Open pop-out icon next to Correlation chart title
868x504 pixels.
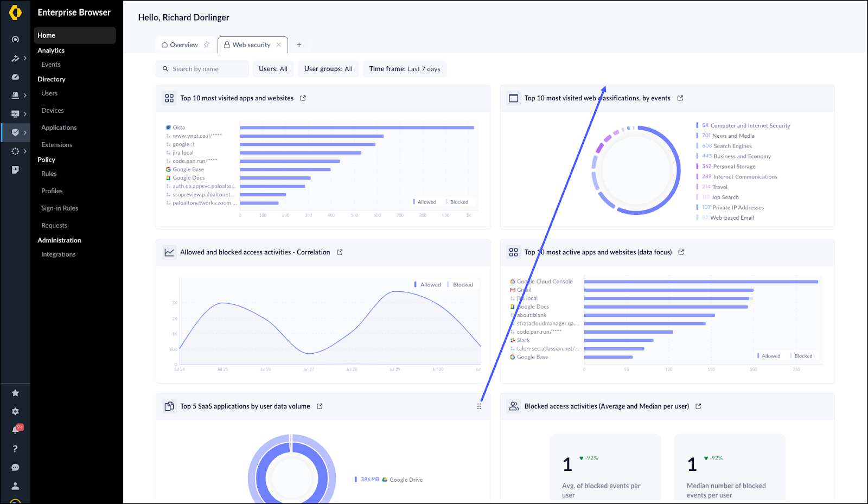340,252
